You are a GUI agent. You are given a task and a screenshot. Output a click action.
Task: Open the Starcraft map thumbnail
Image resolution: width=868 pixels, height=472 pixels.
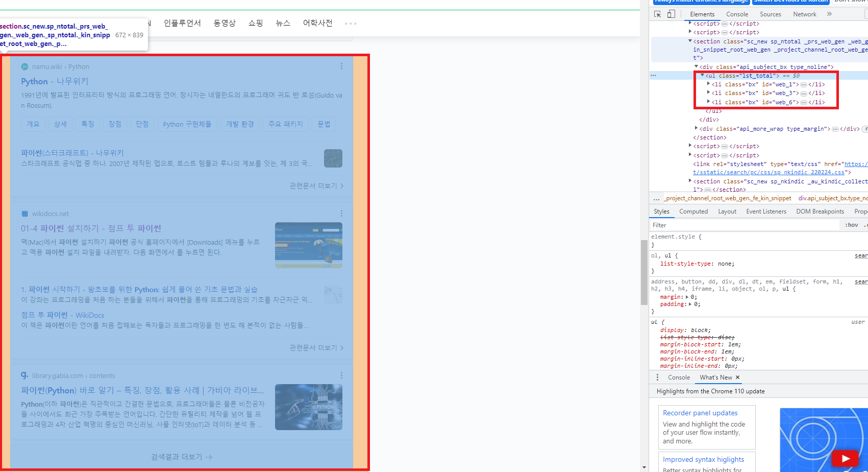(x=333, y=158)
